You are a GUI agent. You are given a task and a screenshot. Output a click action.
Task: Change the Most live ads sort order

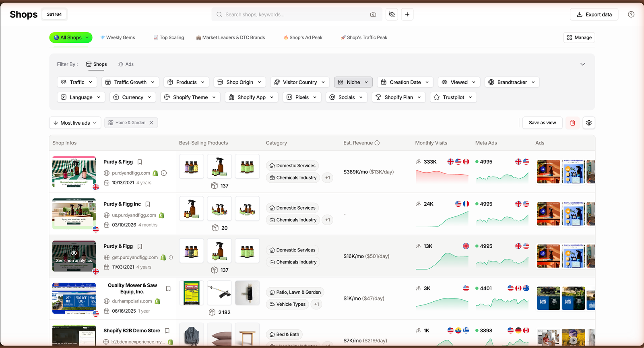click(x=75, y=123)
